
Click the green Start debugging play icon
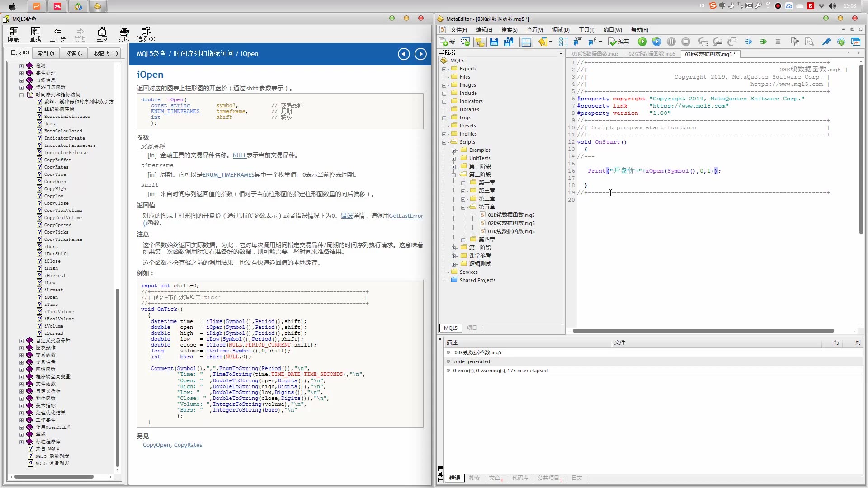click(x=642, y=42)
